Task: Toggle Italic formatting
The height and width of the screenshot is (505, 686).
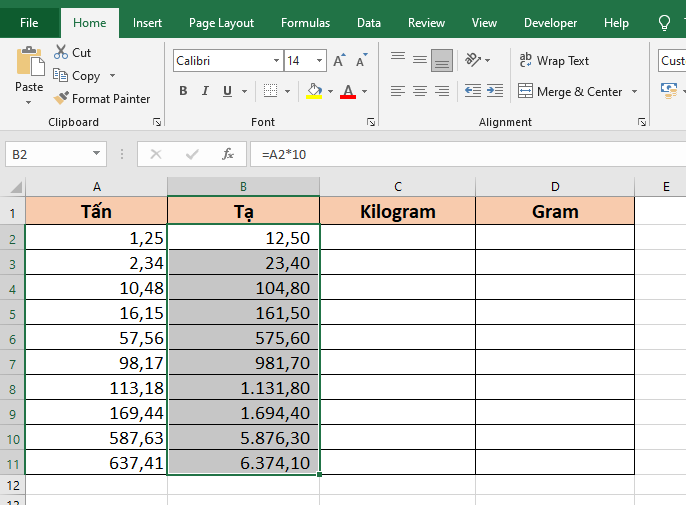Action: tap(206, 91)
